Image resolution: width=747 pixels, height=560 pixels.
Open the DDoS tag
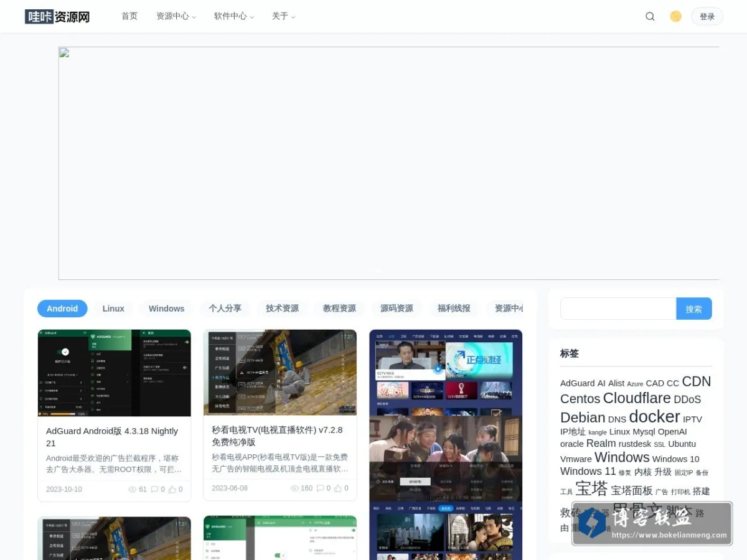[687, 399]
